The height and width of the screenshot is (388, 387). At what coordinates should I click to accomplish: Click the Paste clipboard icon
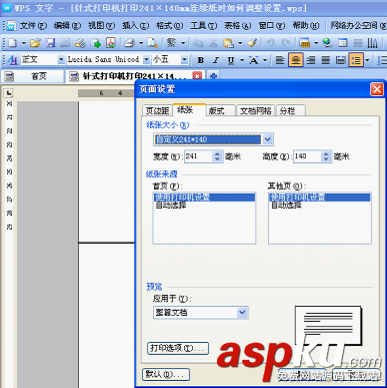pos(228,43)
